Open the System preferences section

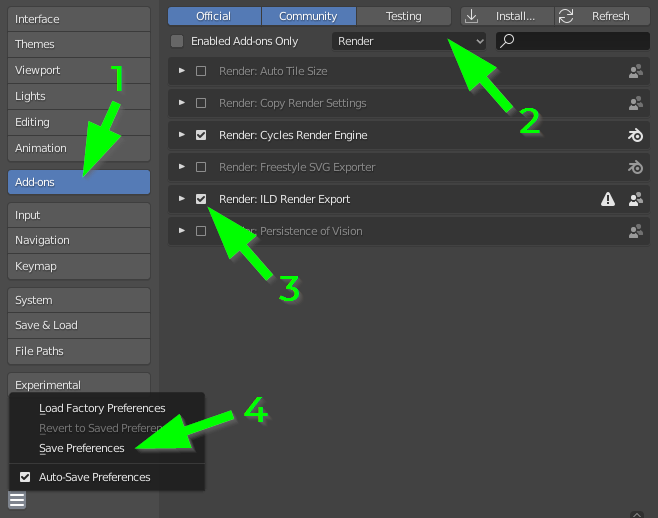[79, 301]
